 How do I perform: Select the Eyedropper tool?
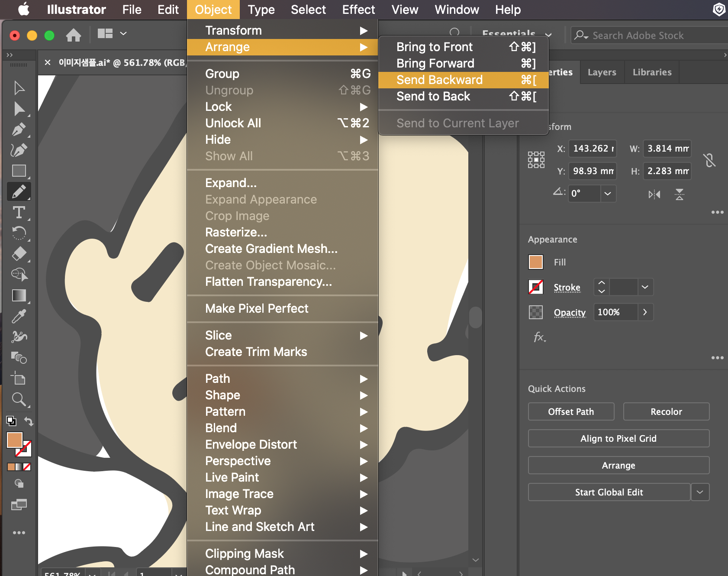(x=19, y=316)
